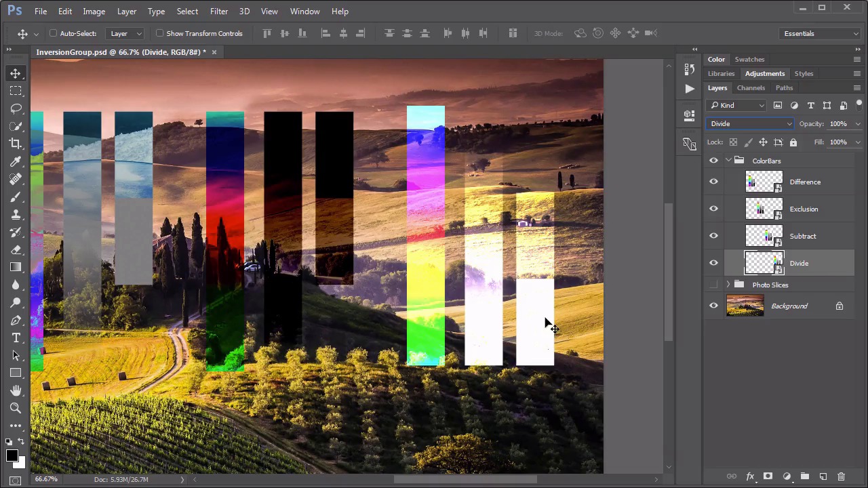Screen dimensions: 868x488
Task: Enable the Auto-Select checkbox
Action: [54, 33]
